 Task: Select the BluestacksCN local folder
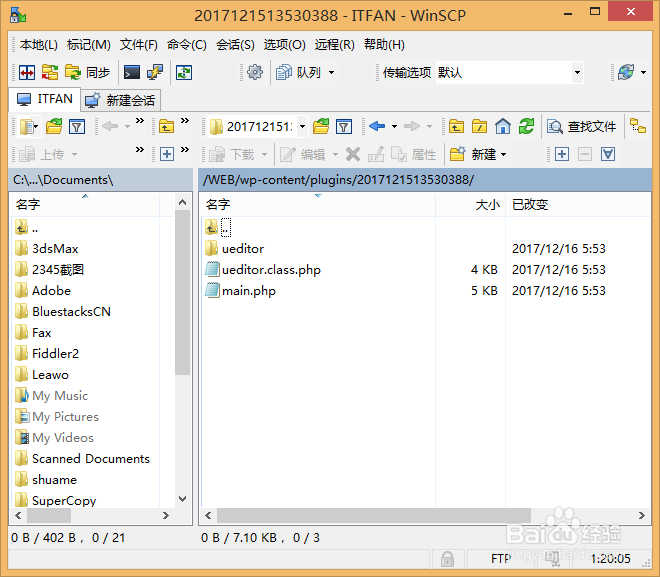(x=71, y=312)
